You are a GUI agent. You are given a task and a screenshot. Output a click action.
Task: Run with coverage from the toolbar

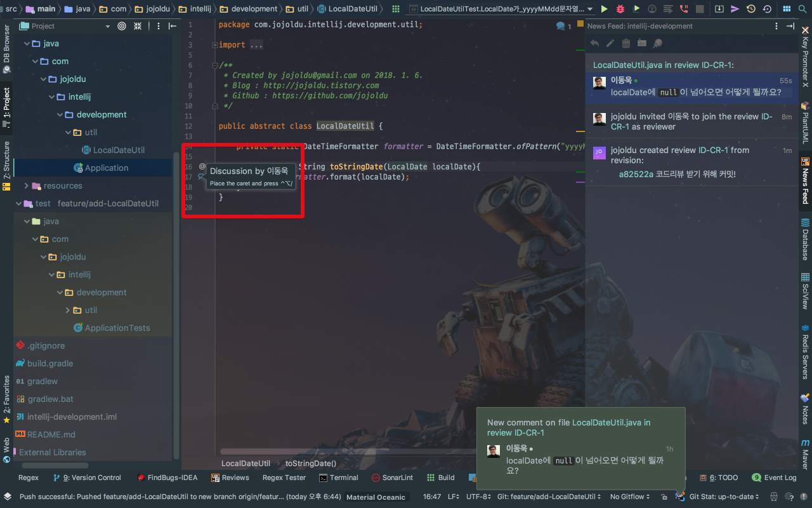[636, 9]
